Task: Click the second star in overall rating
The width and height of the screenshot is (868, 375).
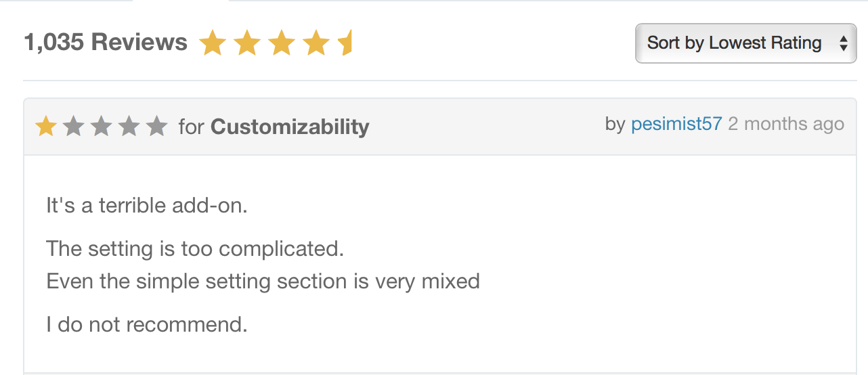Action: 246,43
